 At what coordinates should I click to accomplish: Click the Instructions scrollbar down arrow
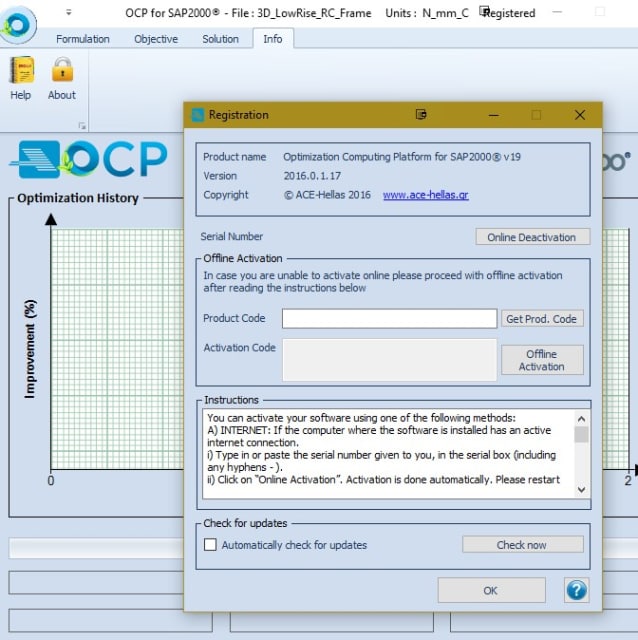(x=581, y=489)
